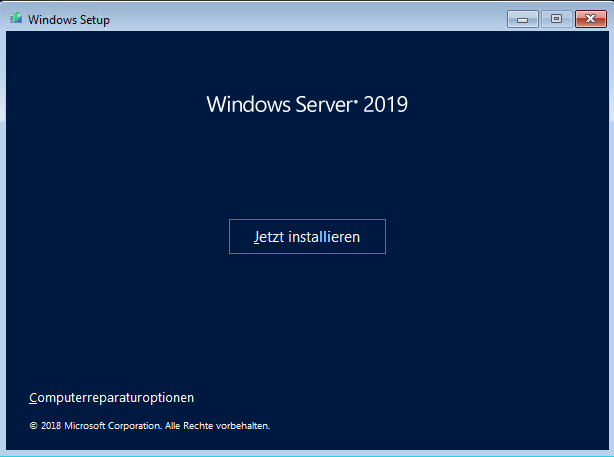The image size is (614, 457).
Task: Click the Jetzt installieren button
Action: click(x=307, y=237)
